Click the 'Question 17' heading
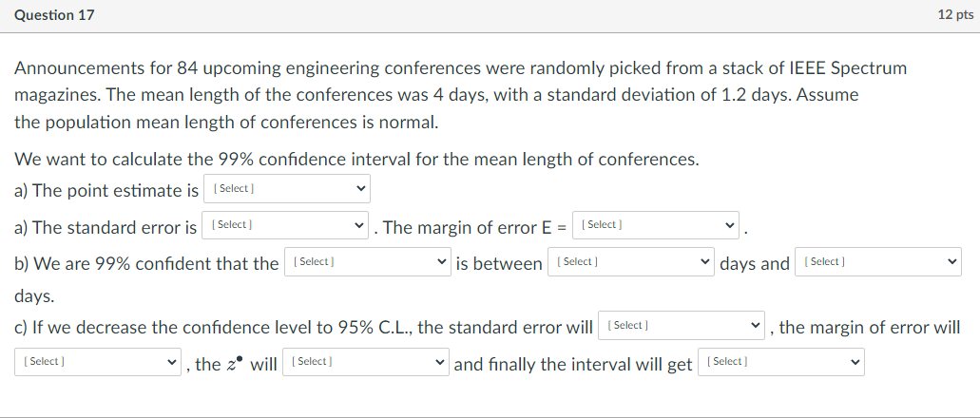The width and height of the screenshot is (980, 418). 53,15
